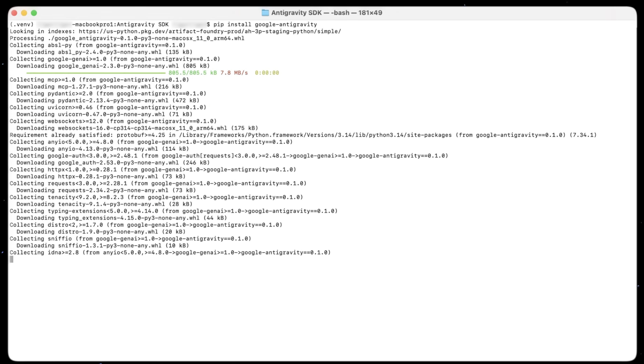Select the "Collecting websockets>=12.0" line
Screen dimensions: 644x364
[113, 121]
